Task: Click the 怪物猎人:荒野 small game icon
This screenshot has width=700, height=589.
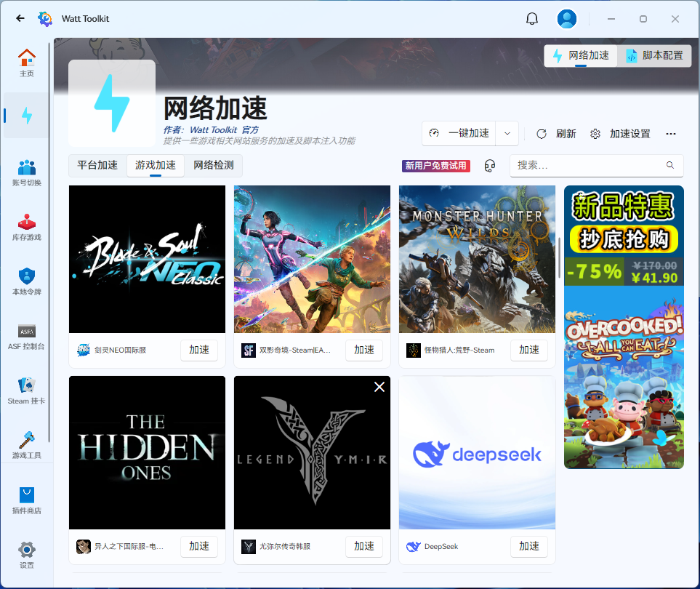Action: point(414,350)
